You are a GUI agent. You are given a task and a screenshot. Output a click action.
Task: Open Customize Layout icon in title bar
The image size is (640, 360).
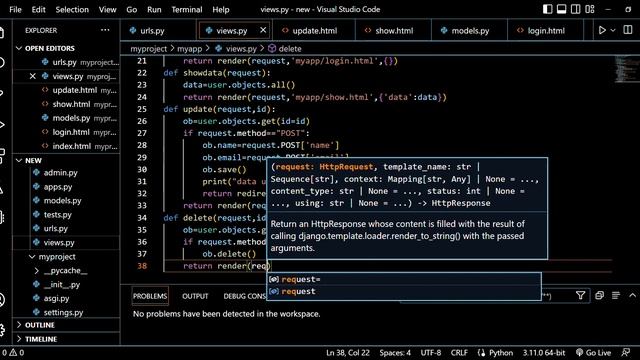click(590, 9)
